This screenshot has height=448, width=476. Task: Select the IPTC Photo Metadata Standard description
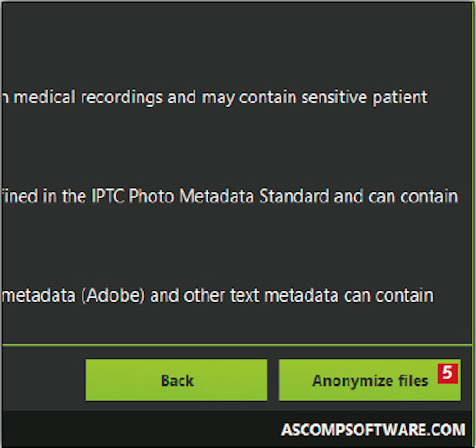coord(230,196)
